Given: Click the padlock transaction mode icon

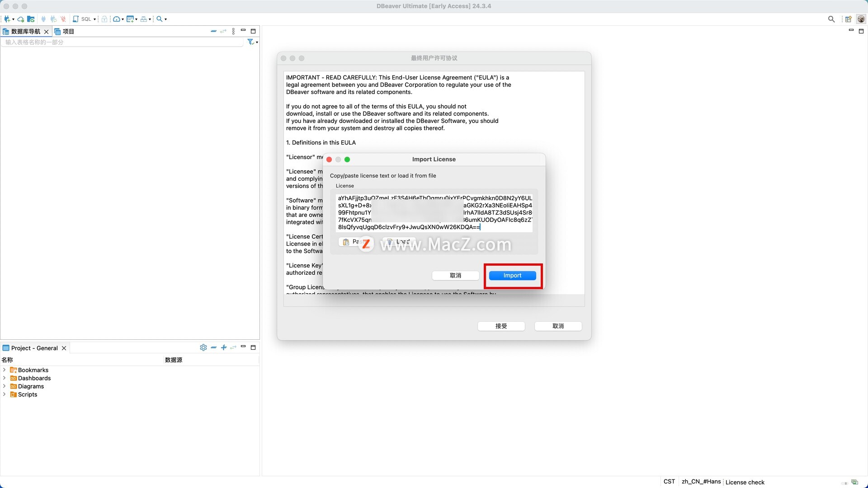Looking at the screenshot, I should click(104, 19).
